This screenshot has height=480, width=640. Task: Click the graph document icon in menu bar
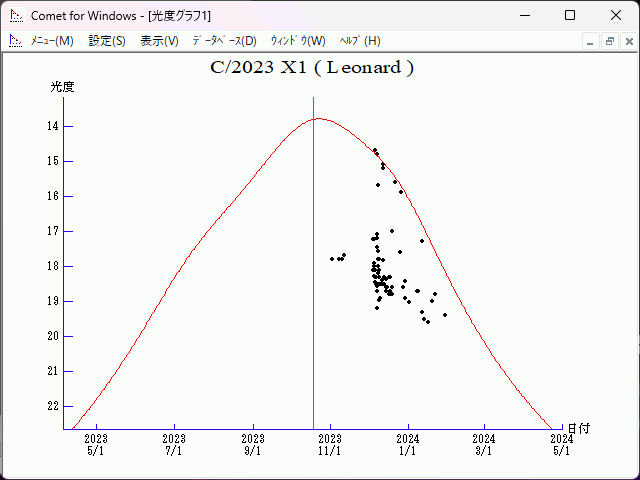point(15,41)
